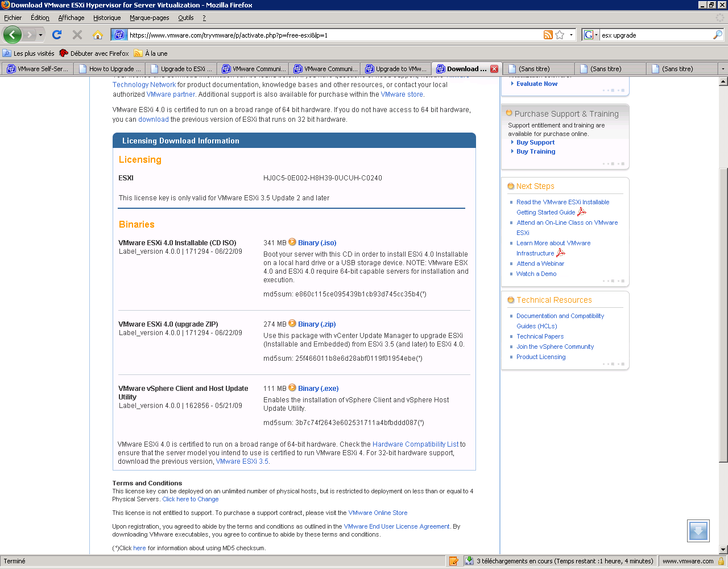Select the ESXi license key text
728x569 pixels.
click(x=322, y=178)
